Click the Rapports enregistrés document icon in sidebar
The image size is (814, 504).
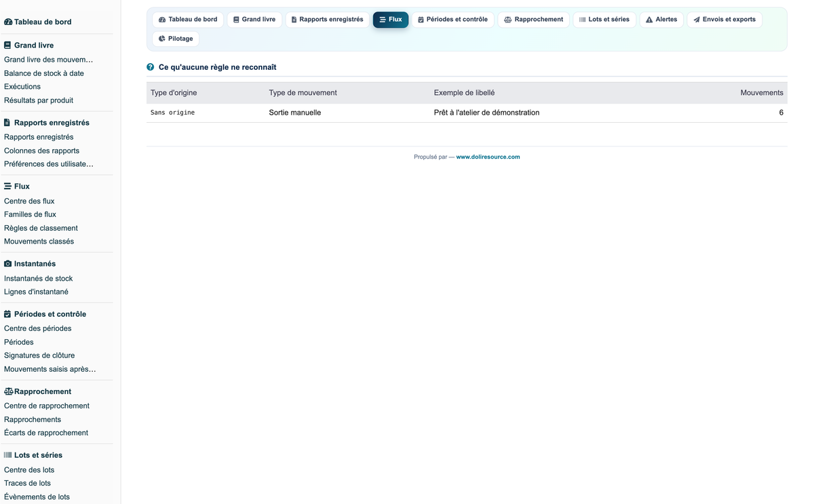click(7, 123)
